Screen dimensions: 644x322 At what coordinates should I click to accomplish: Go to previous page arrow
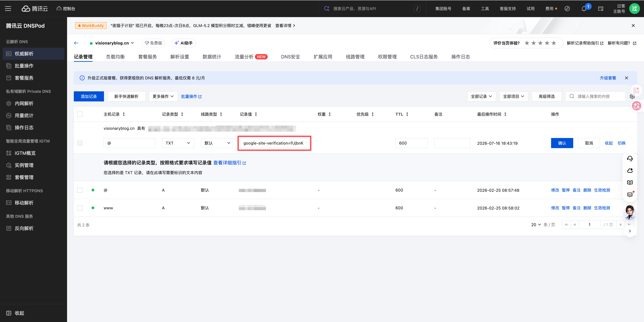pyautogui.click(x=575, y=225)
